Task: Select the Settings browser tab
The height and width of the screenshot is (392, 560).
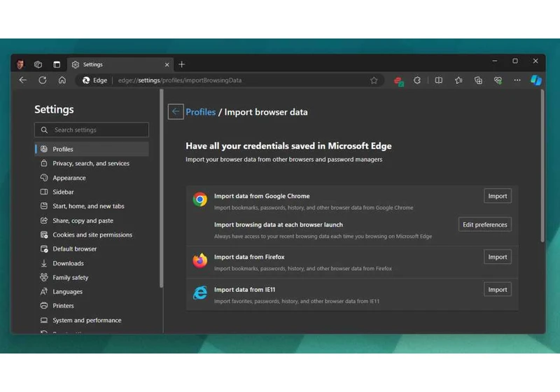Action: 120,64
